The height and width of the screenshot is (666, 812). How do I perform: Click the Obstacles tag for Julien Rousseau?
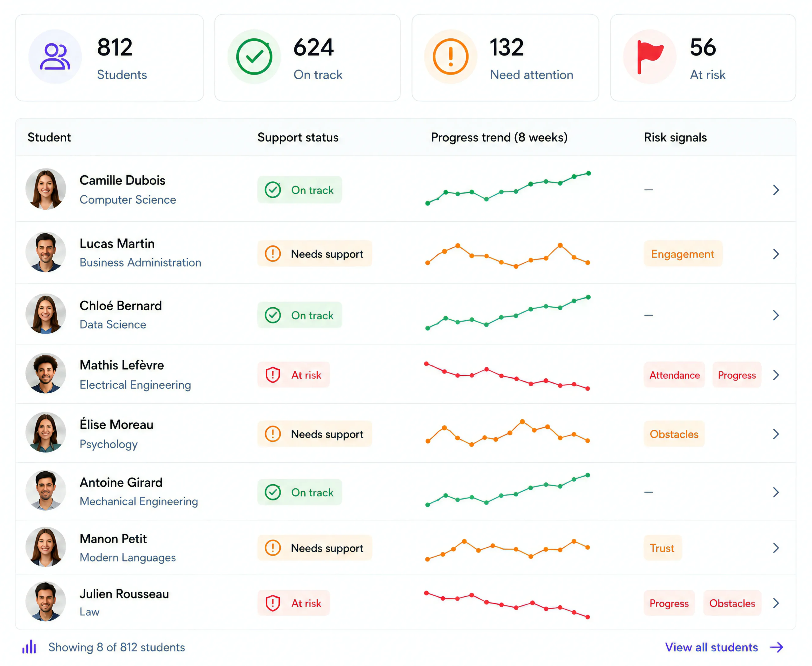click(x=732, y=603)
